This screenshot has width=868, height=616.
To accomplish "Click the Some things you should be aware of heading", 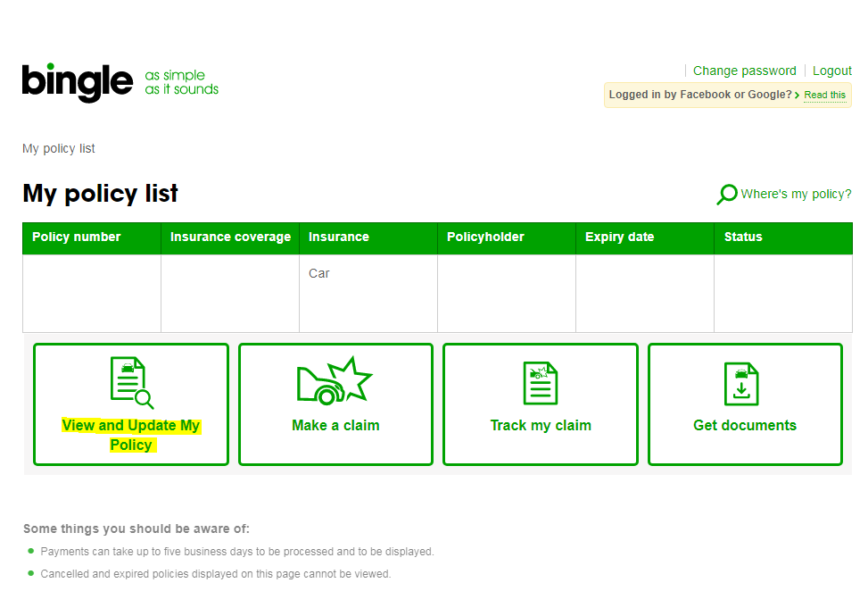I will [x=136, y=529].
